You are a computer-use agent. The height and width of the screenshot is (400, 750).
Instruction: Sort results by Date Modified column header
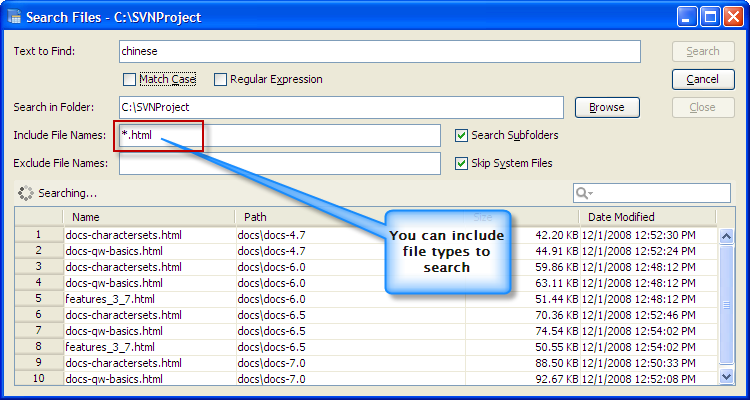pyautogui.click(x=648, y=217)
